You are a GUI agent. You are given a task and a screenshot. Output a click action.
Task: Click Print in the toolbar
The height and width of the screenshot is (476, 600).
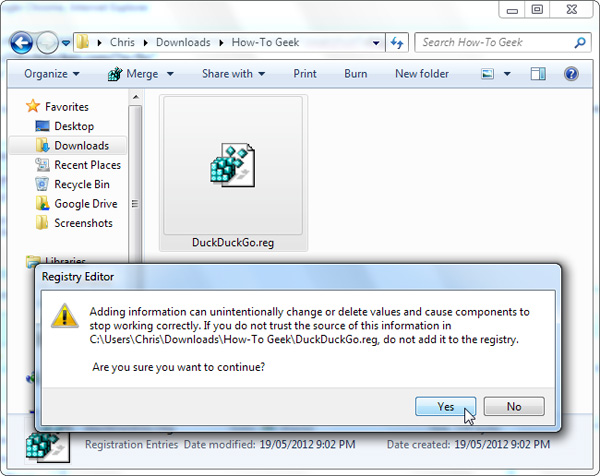click(x=305, y=73)
